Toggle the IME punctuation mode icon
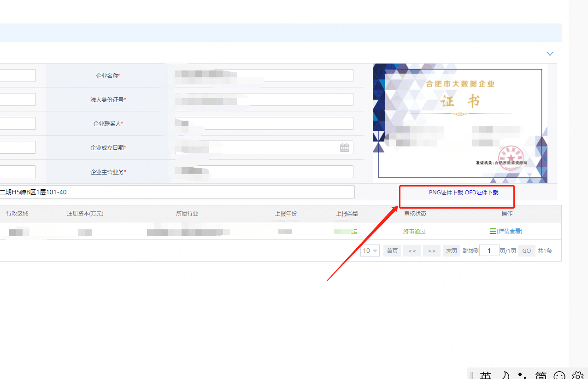 point(522,376)
